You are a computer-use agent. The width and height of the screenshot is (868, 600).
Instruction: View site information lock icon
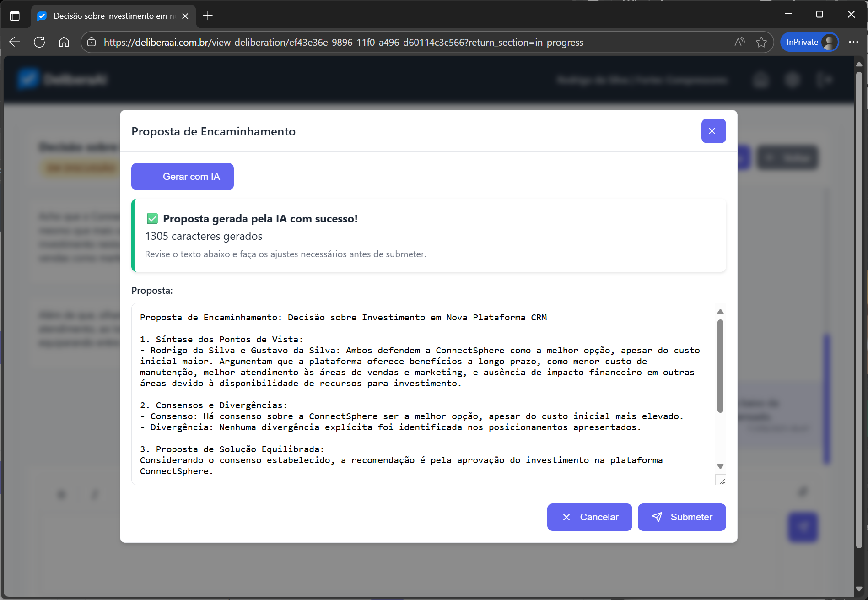[92, 42]
